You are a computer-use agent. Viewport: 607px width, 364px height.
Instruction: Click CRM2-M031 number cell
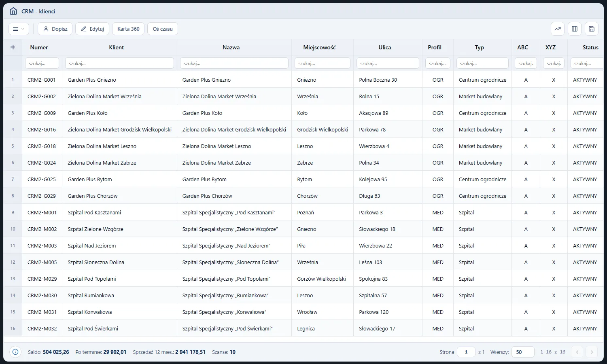[x=42, y=312]
